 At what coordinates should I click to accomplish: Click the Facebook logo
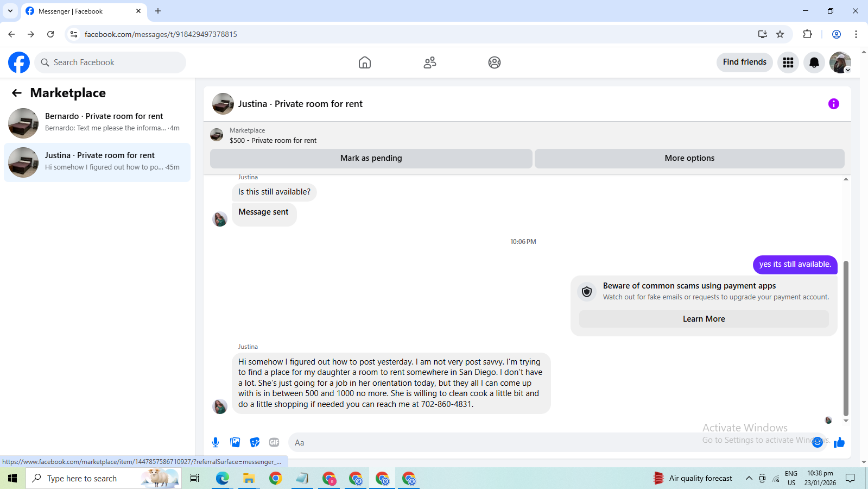coord(19,62)
